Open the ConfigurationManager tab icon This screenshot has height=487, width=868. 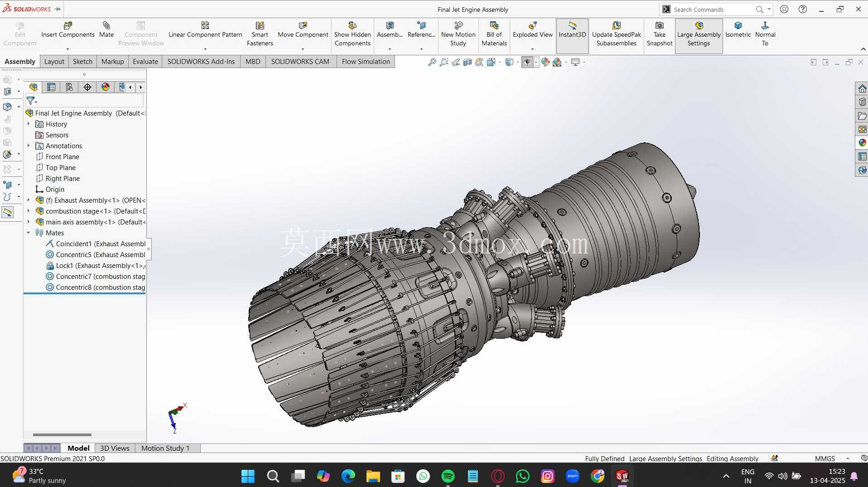click(x=69, y=87)
